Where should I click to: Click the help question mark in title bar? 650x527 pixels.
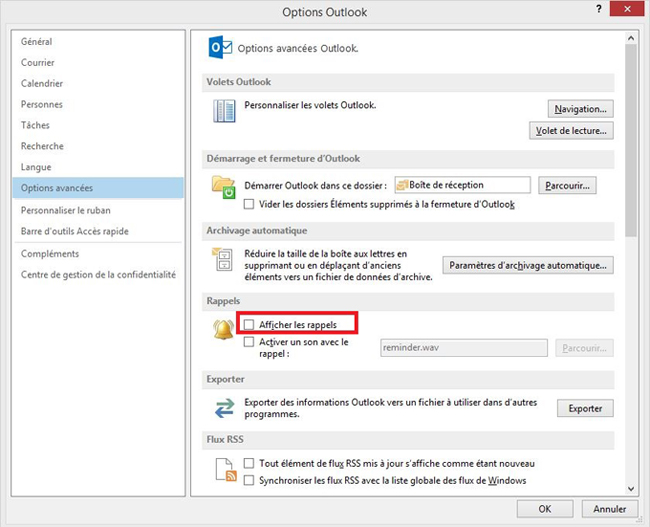pyautogui.click(x=599, y=9)
